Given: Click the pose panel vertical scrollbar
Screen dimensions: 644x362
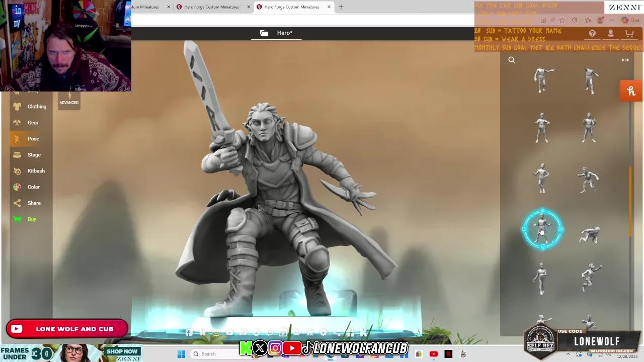Looking at the screenshot, I should point(631,201).
